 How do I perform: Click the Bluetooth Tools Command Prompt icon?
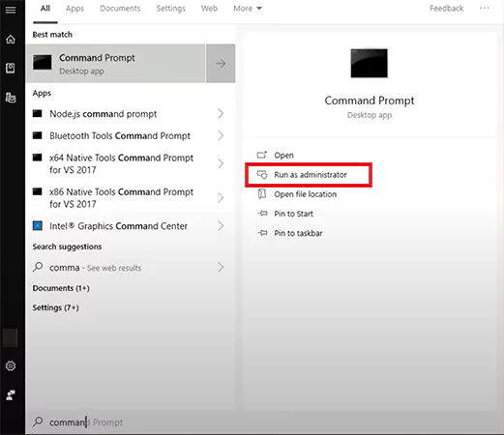(38, 135)
